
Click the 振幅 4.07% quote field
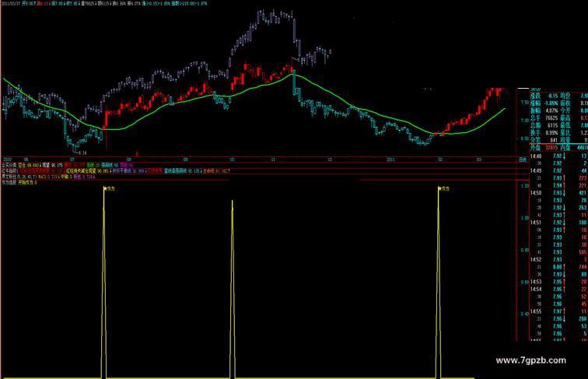(544, 111)
